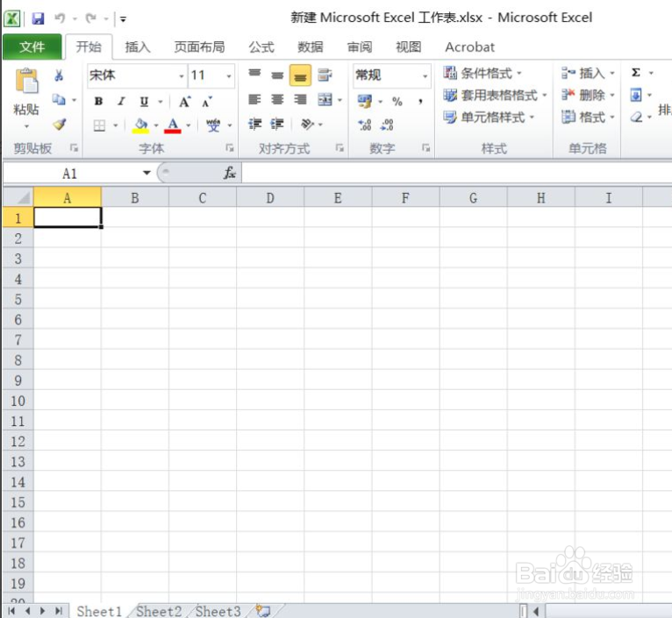Screen dimensions: 672x618
Task: Toggle Wrap Text button
Action: click(325, 75)
